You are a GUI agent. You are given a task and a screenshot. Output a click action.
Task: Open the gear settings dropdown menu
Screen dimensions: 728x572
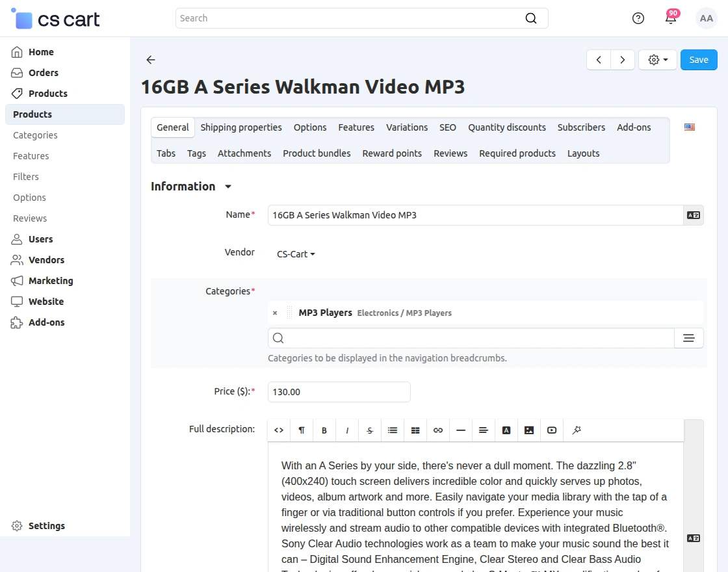[658, 60]
